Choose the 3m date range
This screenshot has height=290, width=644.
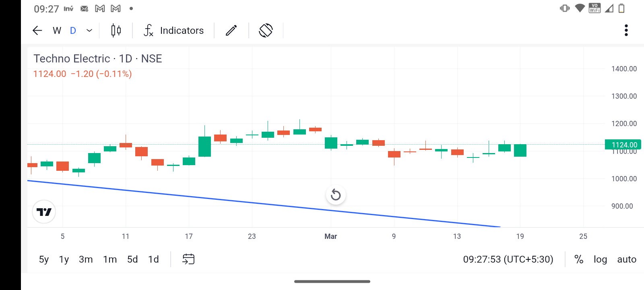click(x=86, y=259)
